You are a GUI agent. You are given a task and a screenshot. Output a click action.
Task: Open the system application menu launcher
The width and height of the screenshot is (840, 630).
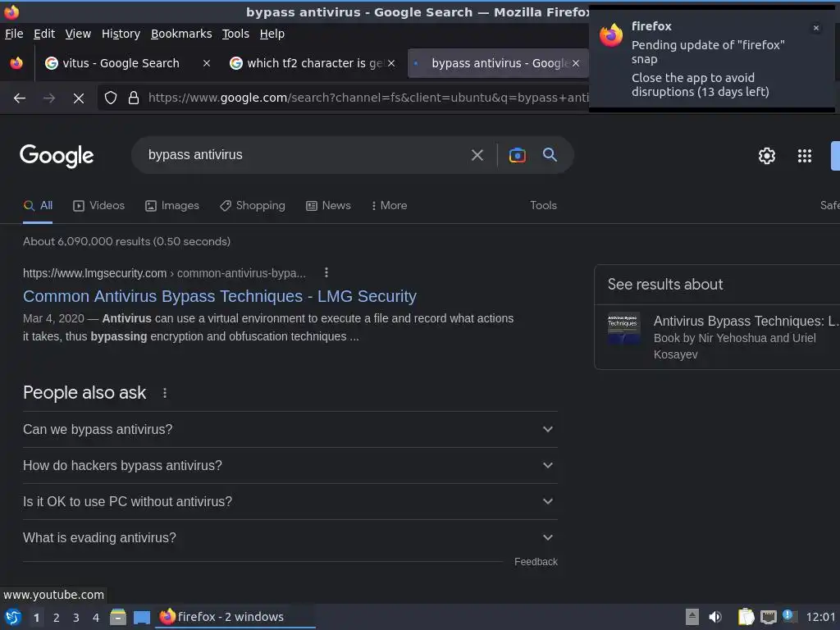tap(13, 617)
